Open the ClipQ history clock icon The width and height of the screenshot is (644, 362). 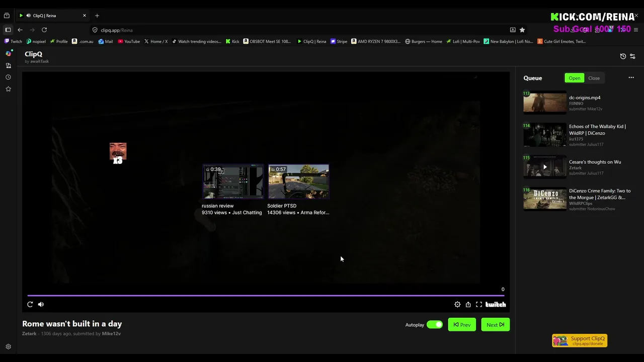pos(623,56)
